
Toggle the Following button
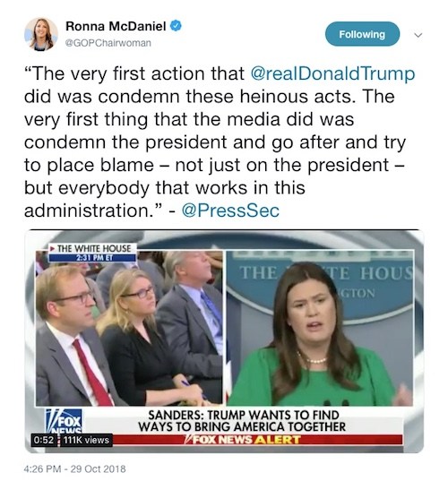coord(362,34)
